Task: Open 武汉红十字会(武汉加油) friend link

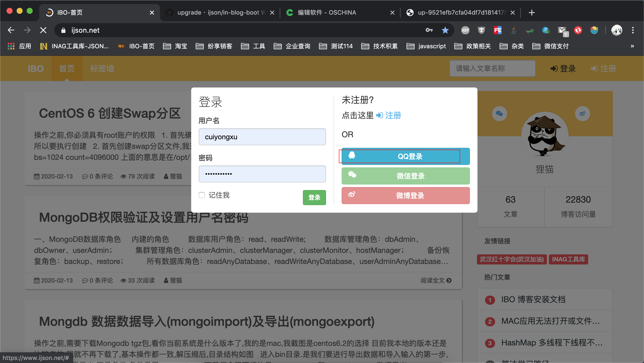Action: click(x=512, y=259)
